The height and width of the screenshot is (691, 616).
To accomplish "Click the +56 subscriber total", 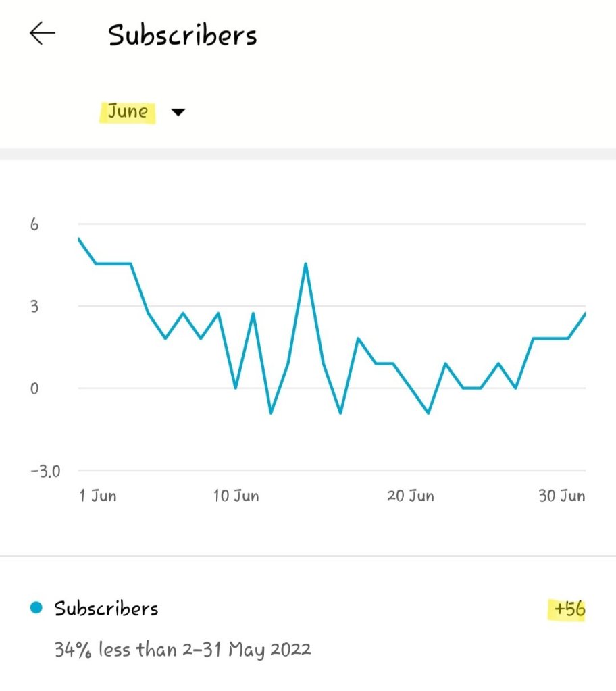I will 566,610.
